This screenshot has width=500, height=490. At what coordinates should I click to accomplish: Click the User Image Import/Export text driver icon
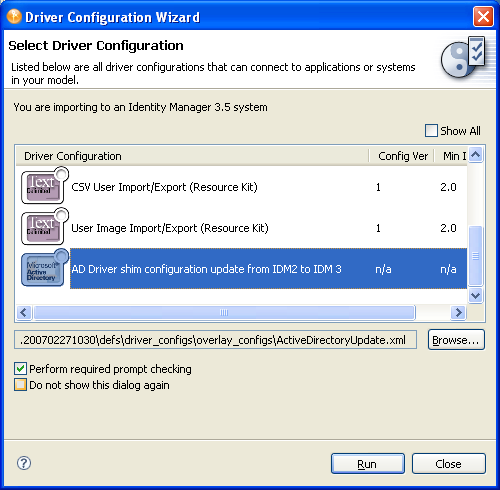click(45, 227)
